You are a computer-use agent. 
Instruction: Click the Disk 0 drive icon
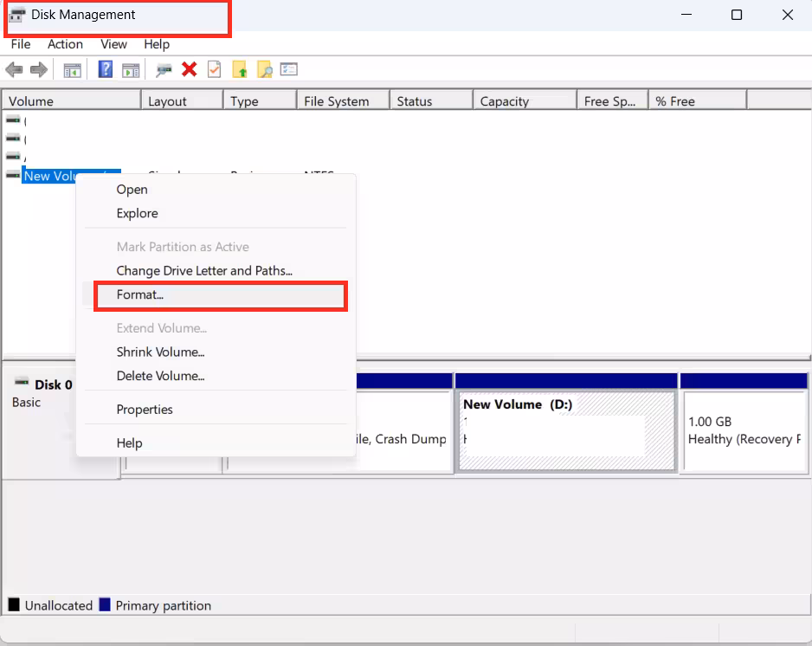pyautogui.click(x=22, y=382)
